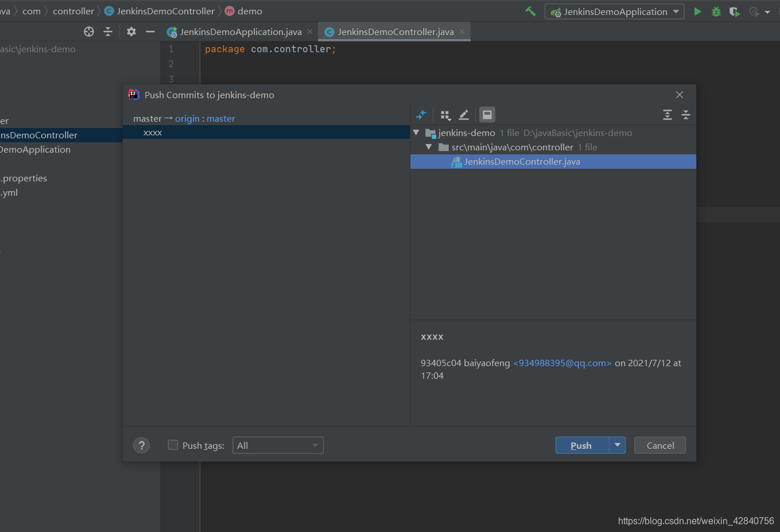Click the locate target icon in project panel
Screen dimensions: 780x532
click(89, 32)
